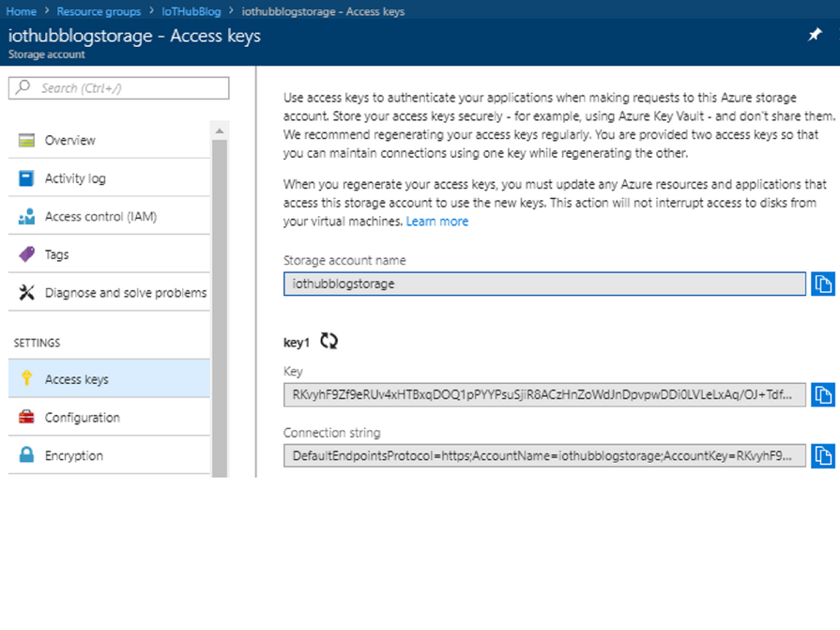Click the Storage account name field
This screenshot has width=840, height=630.
pyautogui.click(x=544, y=284)
